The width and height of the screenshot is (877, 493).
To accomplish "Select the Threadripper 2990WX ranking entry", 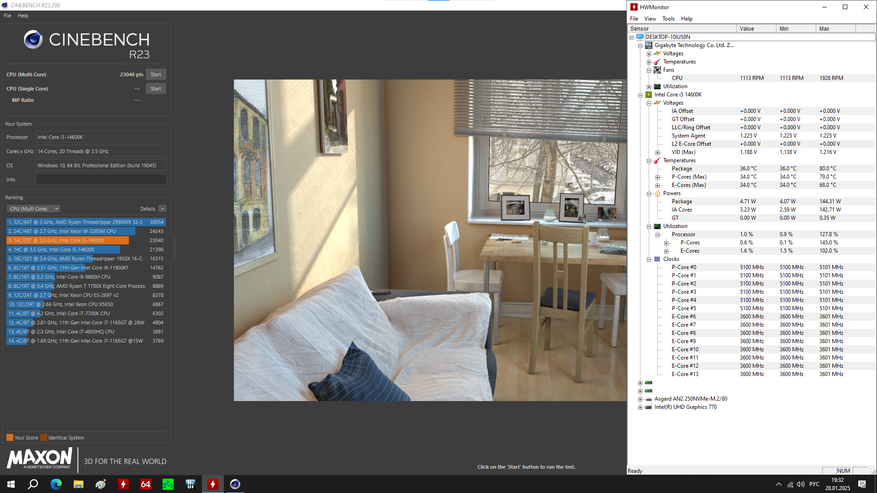I will pos(86,222).
